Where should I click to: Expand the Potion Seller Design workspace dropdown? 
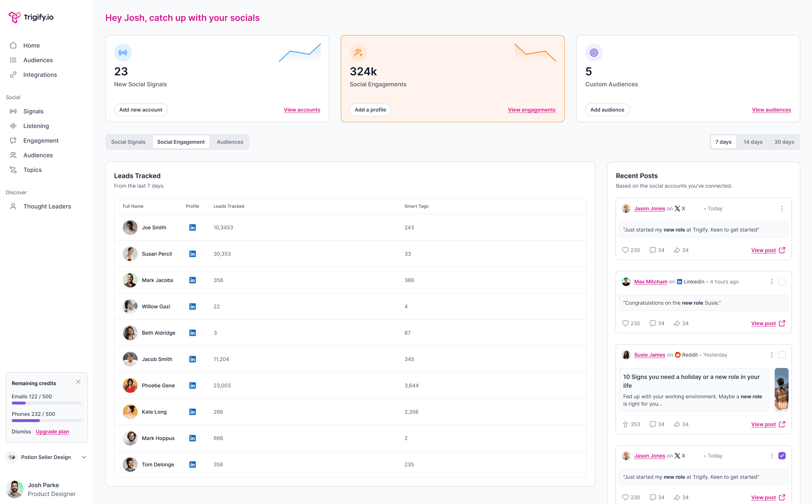tap(84, 457)
